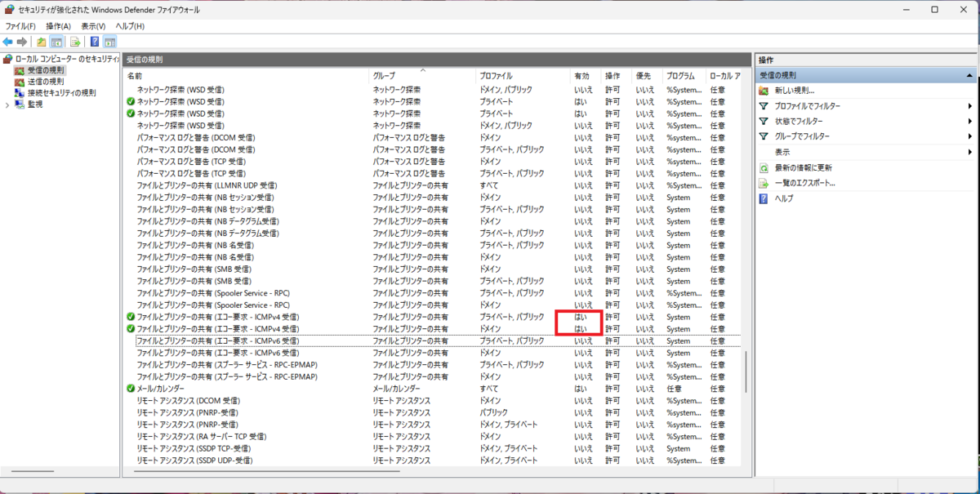Click the funnel icon for プロファイルでフィルター
Screen dimensions: 980x494
pyautogui.click(x=764, y=106)
